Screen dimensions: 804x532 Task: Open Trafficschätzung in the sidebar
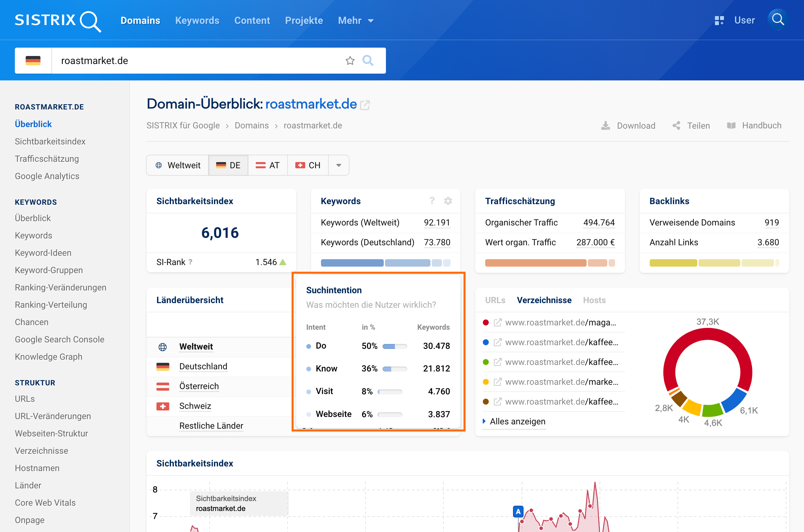point(47,159)
